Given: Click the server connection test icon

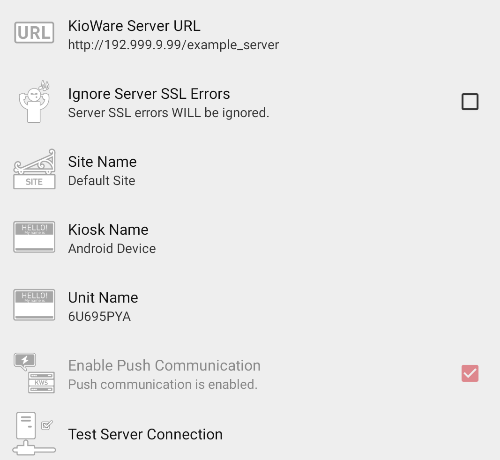Looking at the screenshot, I should (x=34, y=433).
